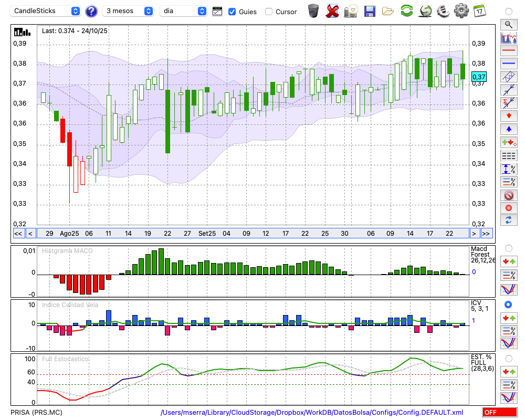Image resolution: width=525 pixels, height=420 pixels.
Task: Click the silver euro coin icon
Action: tap(443, 11)
